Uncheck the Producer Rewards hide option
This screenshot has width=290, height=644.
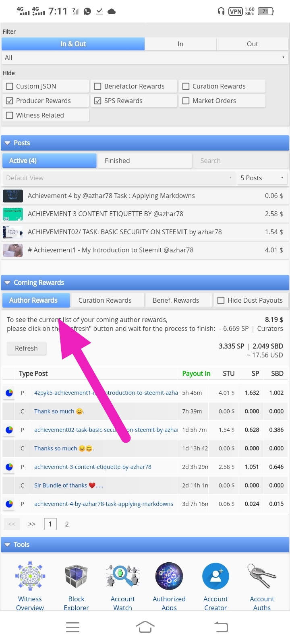(x=10, y=101)
